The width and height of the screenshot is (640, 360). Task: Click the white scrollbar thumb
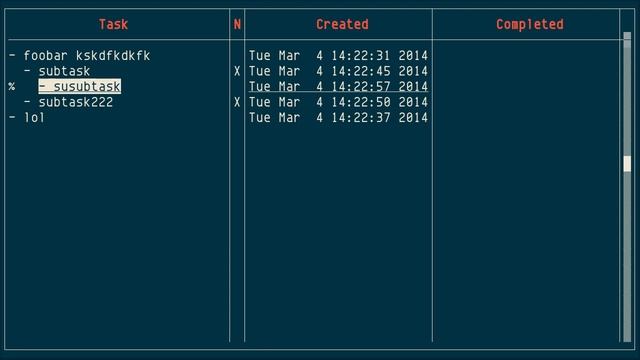627,164
